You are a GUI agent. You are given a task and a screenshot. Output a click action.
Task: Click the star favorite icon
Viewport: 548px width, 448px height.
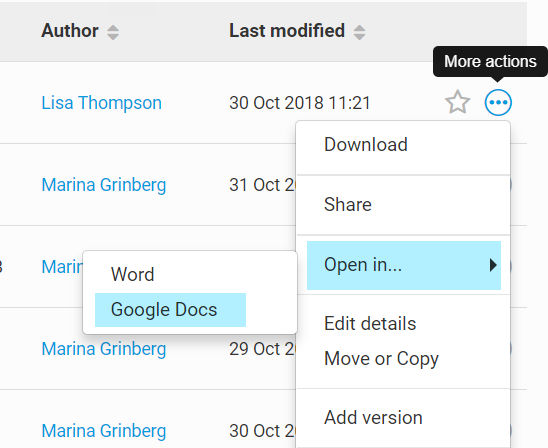click(457, 102)
